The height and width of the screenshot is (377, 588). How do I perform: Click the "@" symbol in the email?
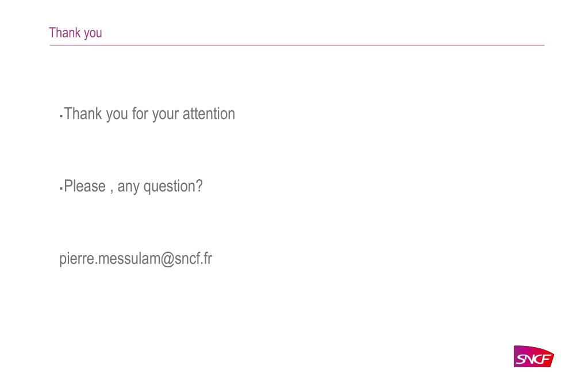[x=167, y=259]
